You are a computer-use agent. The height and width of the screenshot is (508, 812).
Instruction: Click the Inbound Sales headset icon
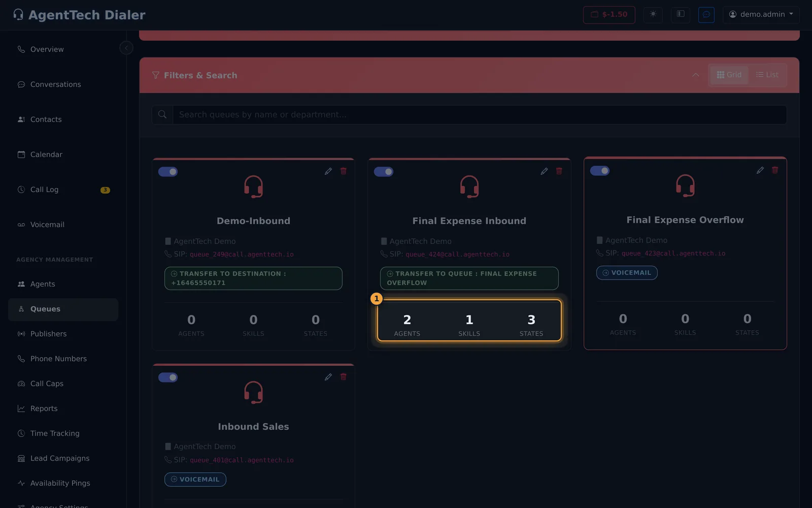coord(253,392)
